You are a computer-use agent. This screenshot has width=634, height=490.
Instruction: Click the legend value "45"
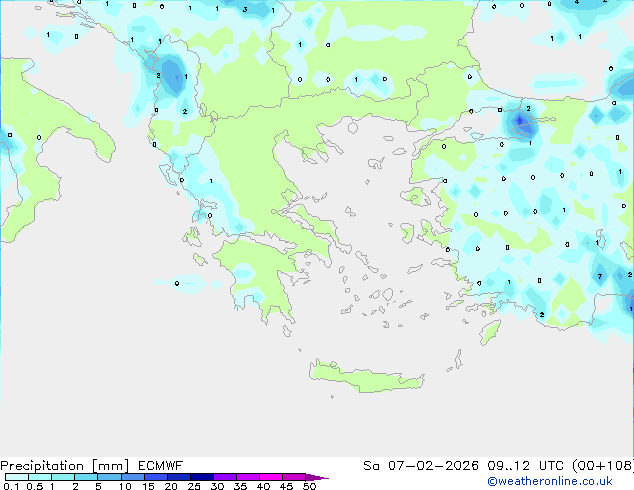pos(286,486)
